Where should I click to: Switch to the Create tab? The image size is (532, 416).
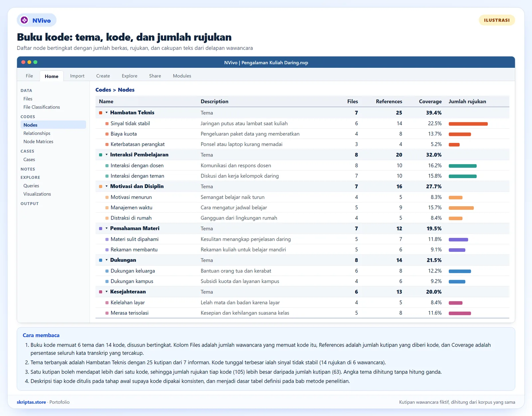[103, 76]
